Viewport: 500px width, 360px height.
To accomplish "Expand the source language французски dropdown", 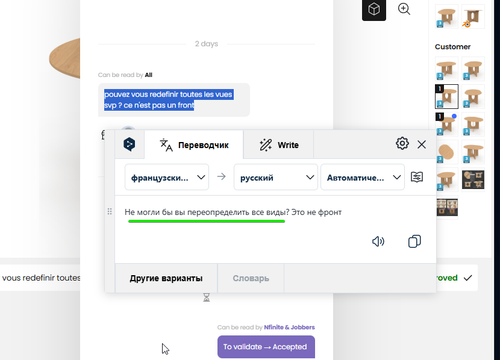I will [167, 177].
